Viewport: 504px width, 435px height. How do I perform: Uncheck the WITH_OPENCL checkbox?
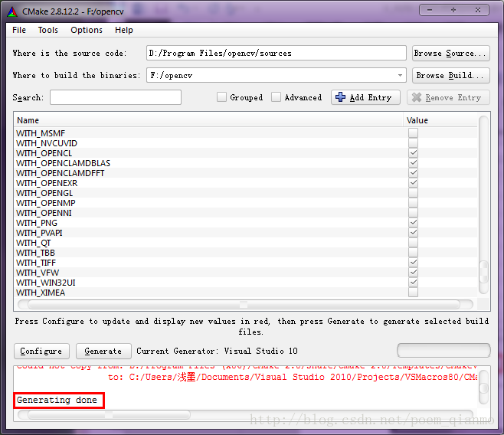click(413, 152)
